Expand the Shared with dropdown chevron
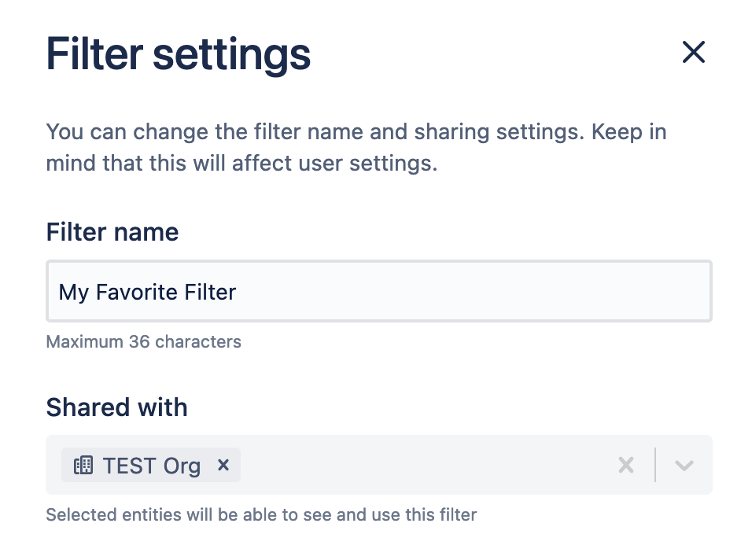 coord(684,465)
